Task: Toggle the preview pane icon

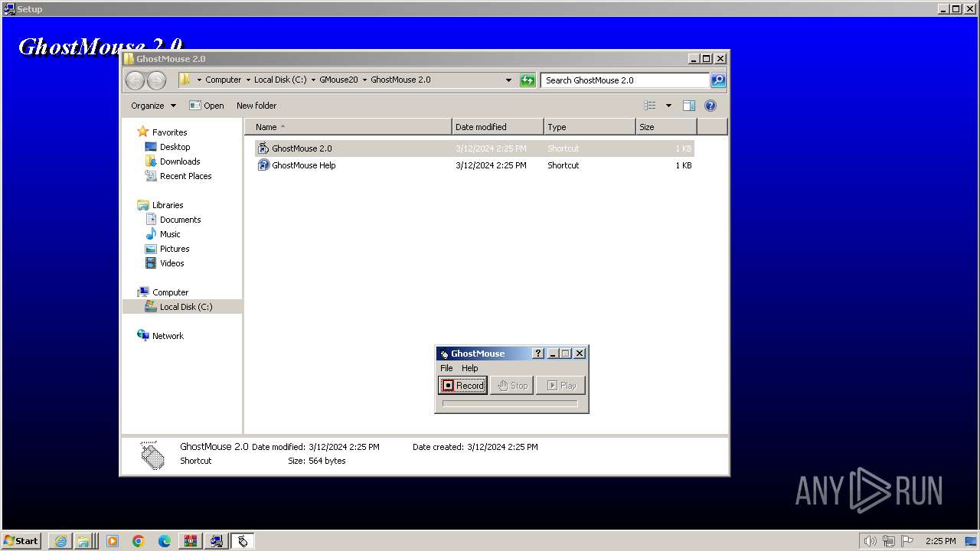Action: tap(689, 106)
